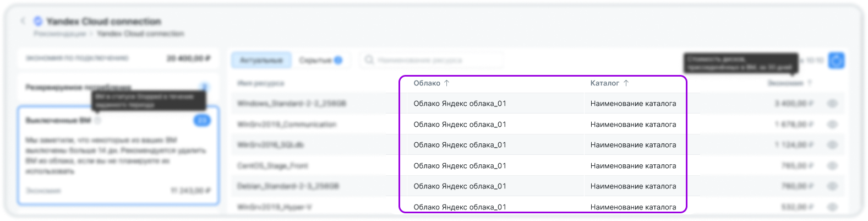This screenshot has width=868, height=221.
Task: Sort table by Каталог column header
Action: [x=604, y=83]
